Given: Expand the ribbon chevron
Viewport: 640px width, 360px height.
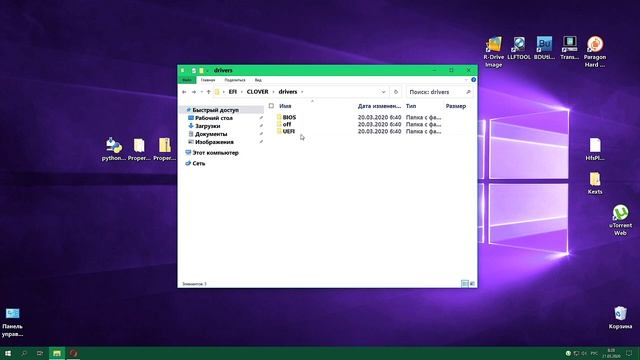Looking at the screenshot, I should [x=466, y=80].
